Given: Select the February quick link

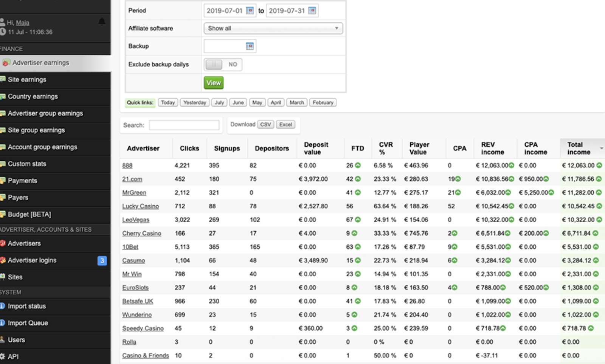Looking at the screenshot, I should 323,102.
